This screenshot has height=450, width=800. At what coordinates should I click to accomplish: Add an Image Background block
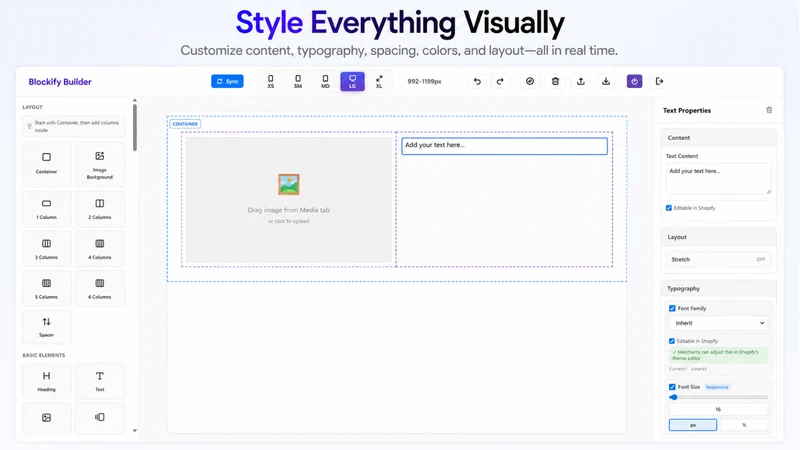pos(99,164)
